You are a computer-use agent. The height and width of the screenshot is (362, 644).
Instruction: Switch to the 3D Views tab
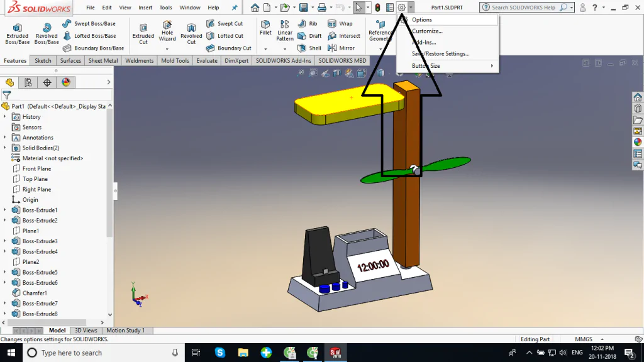86,331
